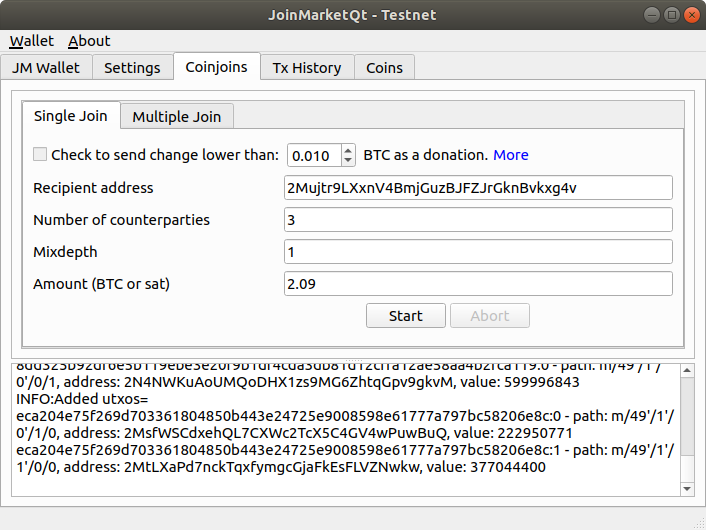Image resolution: width=706 pixels, height=530 pixels.
Task: Switch to the Settings tab
Action: (132, 68)
